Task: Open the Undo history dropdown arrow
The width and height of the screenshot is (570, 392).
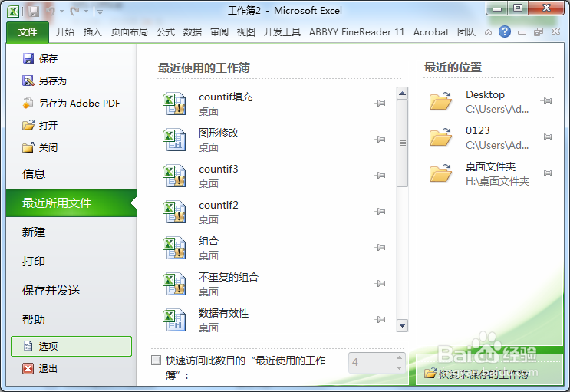Action: click(62, 12)
